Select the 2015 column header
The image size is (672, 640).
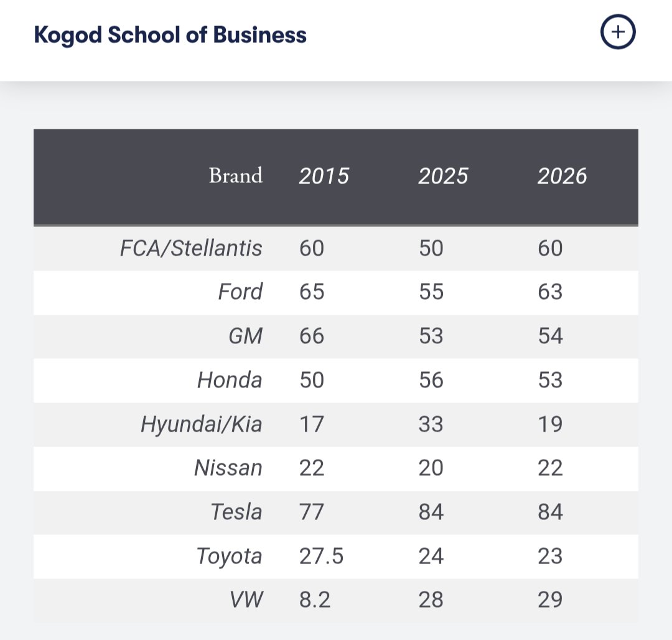pos(324,176)
